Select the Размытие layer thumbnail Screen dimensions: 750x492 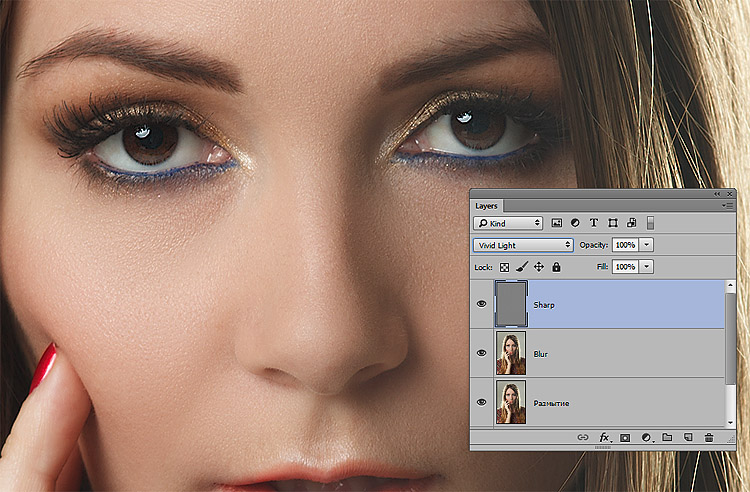511,402
